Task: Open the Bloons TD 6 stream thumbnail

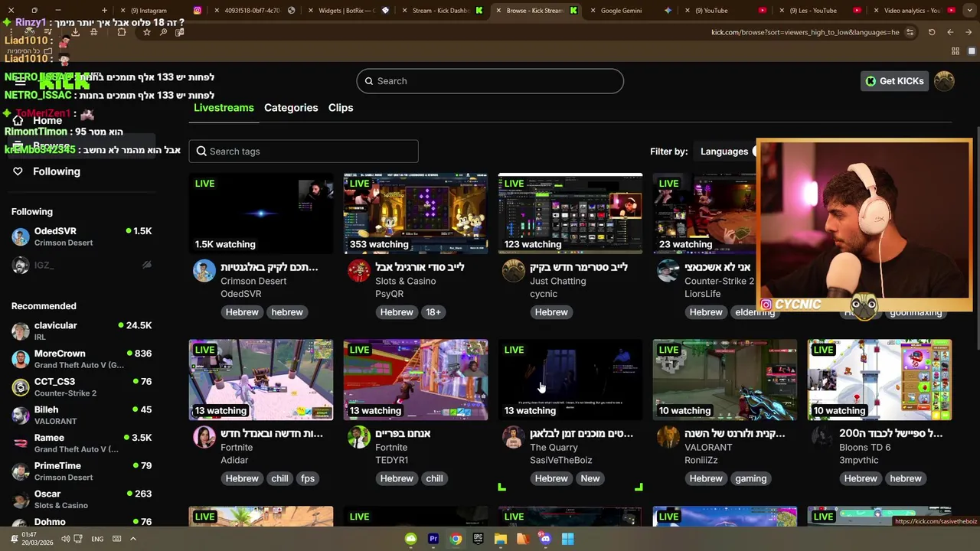Action: click(x=880, y=380)
